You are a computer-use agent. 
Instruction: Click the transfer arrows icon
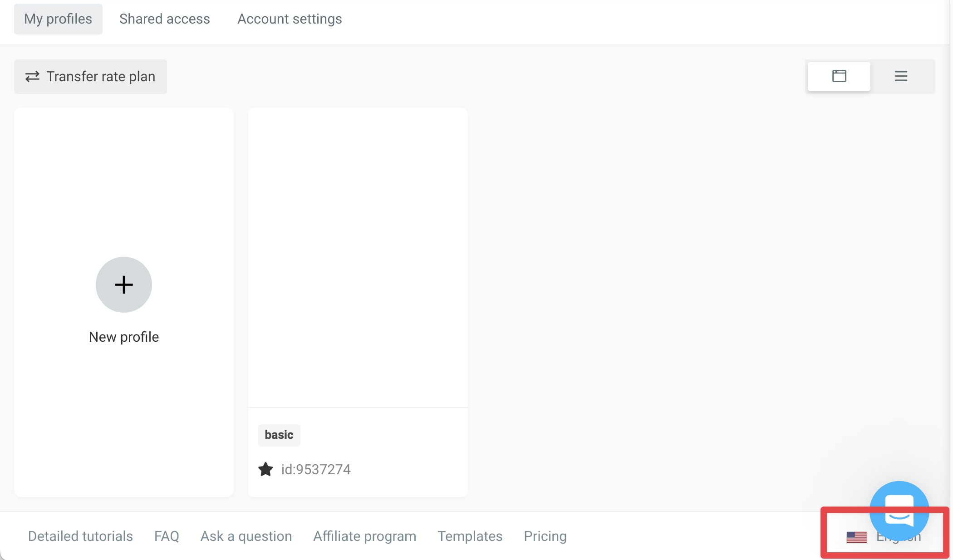(x=32, y=77)
